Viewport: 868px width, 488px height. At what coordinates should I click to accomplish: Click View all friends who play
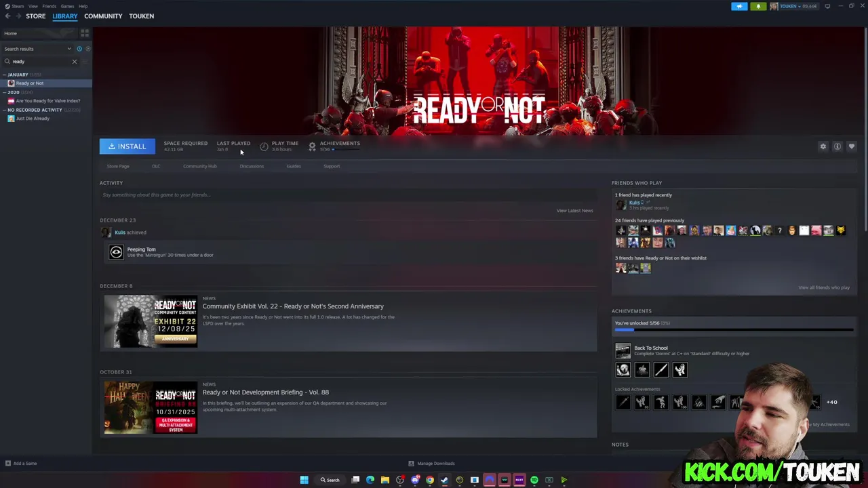pos(824,287)
